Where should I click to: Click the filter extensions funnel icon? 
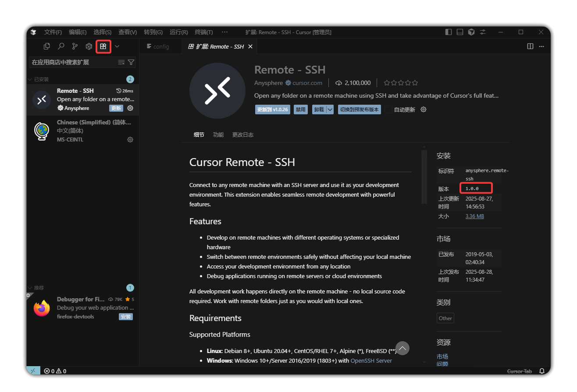tap(131, 62)
